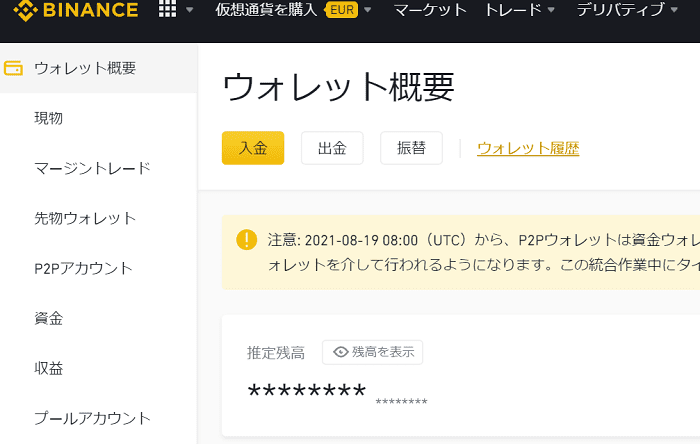Expand the arrow next to デリバティブ

pos(674,10)
